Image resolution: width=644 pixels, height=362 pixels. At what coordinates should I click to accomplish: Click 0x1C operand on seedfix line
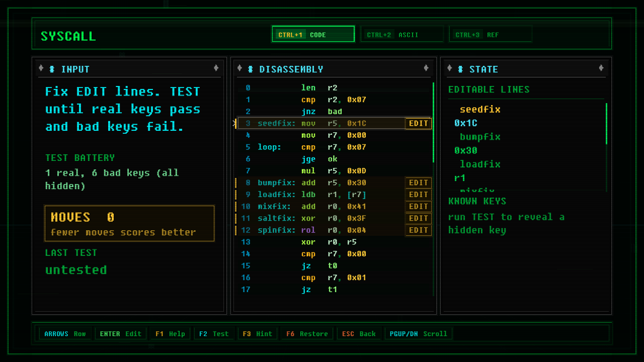coord(357,123)
